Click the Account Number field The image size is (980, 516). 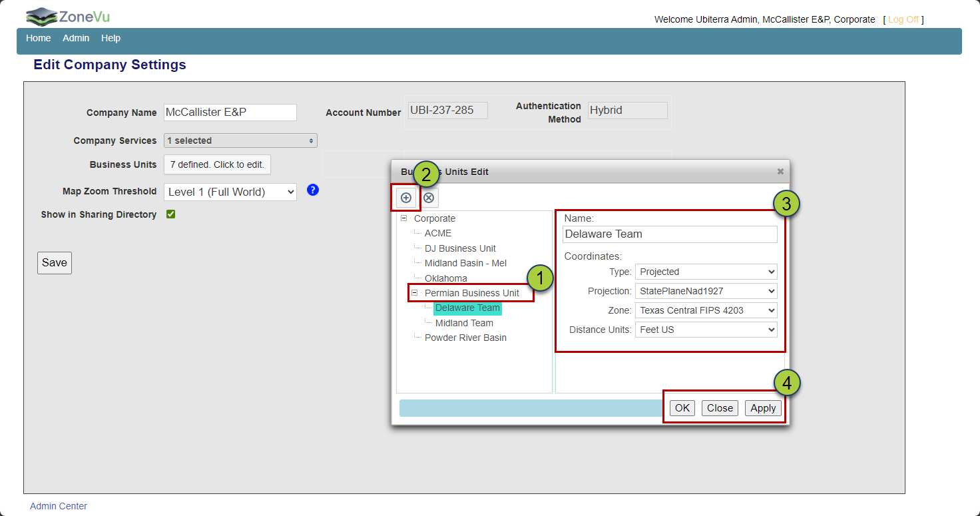click(x=448, y=111)
